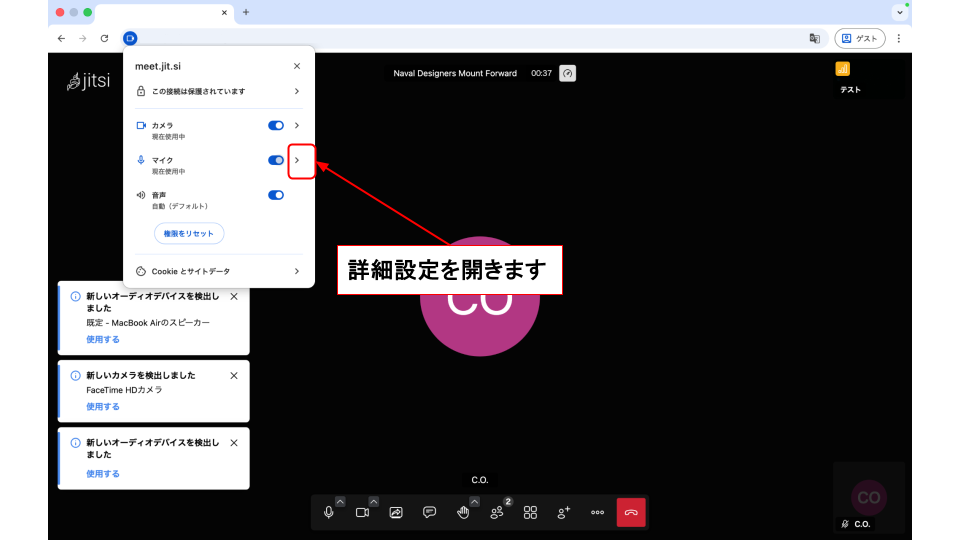Invite people with add-participant icon
960x540 pixels.
pos(564,512)
